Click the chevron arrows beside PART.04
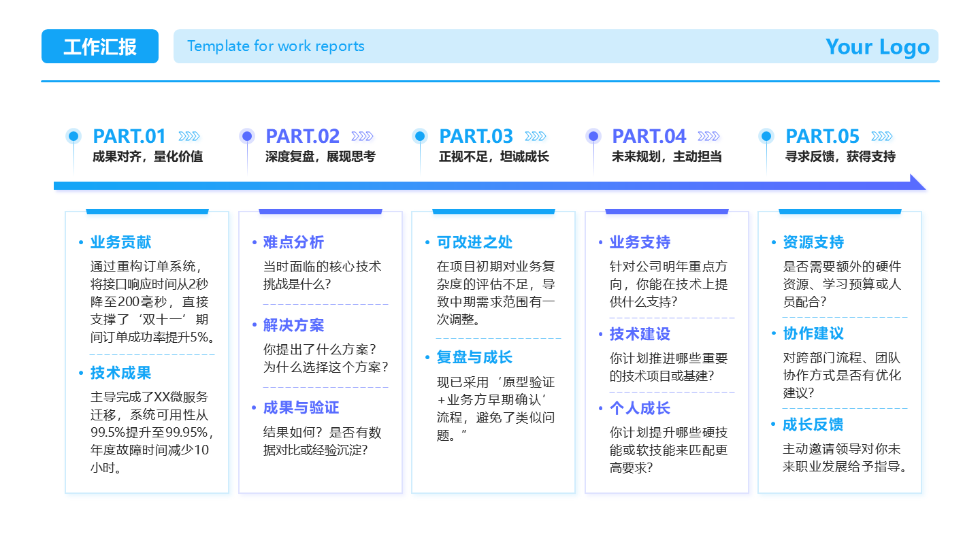 [x=708, y=135]
